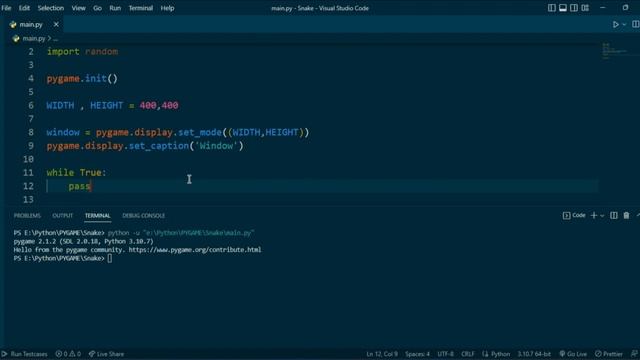Split the terminal pane
The image size is (640, 360).
point(613,215)
